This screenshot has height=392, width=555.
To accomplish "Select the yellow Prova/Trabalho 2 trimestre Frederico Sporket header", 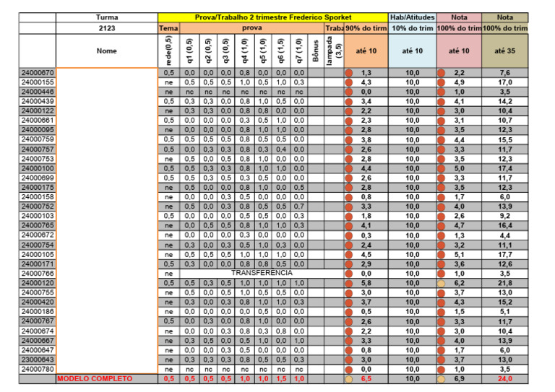I will coord(273,17).
